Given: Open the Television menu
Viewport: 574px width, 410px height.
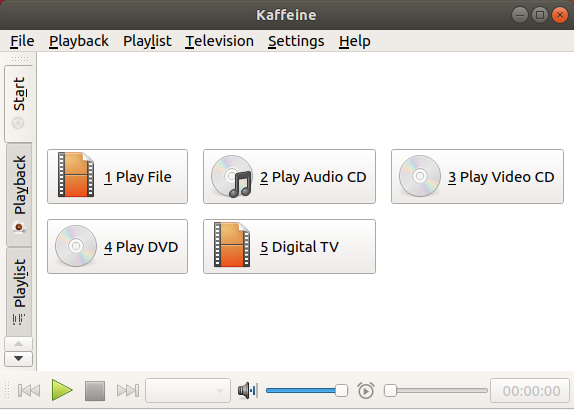Looking at the screenshot, I should [219, 41].
